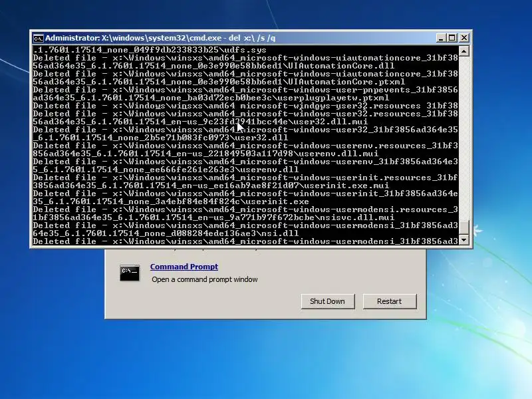Click the console line ending 'nsisvc.dll.mui'
Screen dimensions: 532x399
point(213,217)
